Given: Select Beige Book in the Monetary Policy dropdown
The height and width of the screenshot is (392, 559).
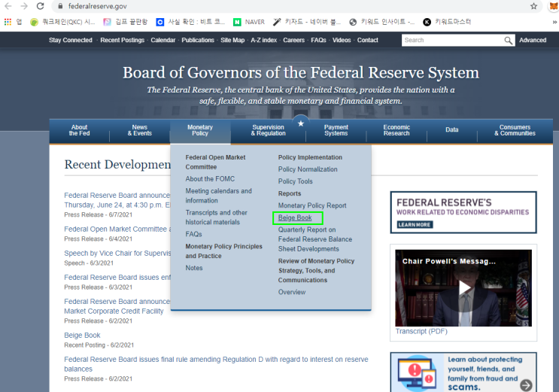Looking at the screenshot, I should tap(295, 217).
